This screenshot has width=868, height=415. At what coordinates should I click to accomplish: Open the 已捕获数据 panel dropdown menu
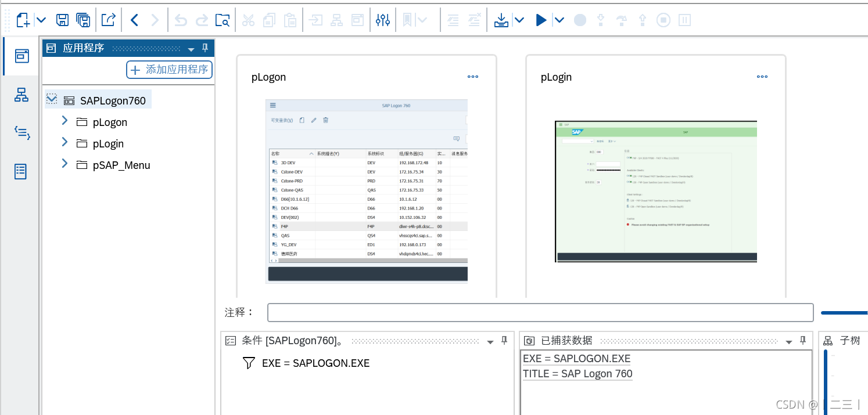pyautogui.click(x=788, y=342)
